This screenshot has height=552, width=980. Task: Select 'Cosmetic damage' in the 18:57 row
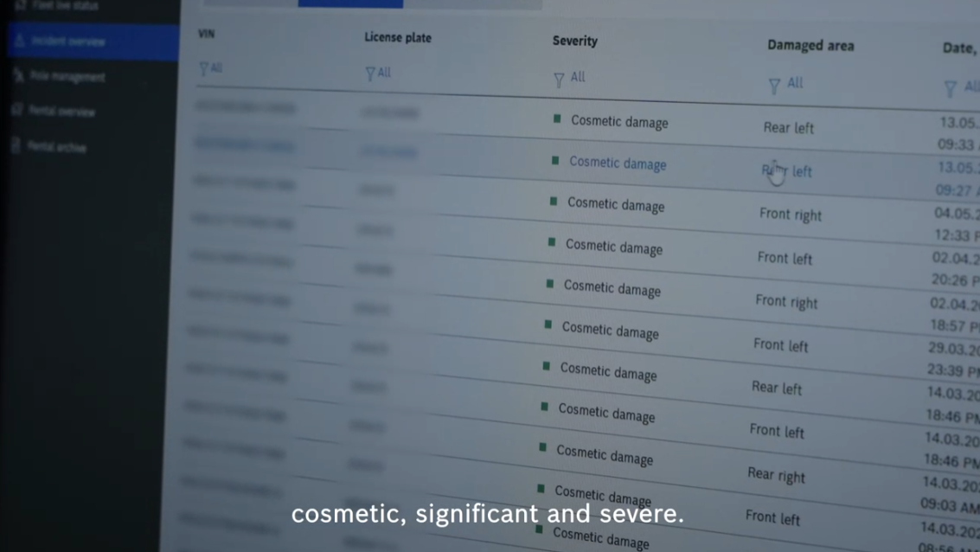coord(612,289)
